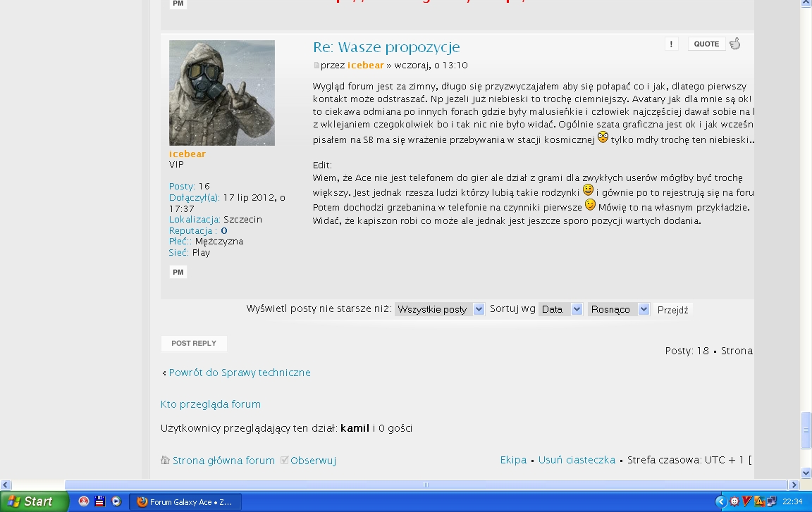Click horizontal scrollbar left arrow
This screenshot has height=512, width=812.
pos(6,485)
